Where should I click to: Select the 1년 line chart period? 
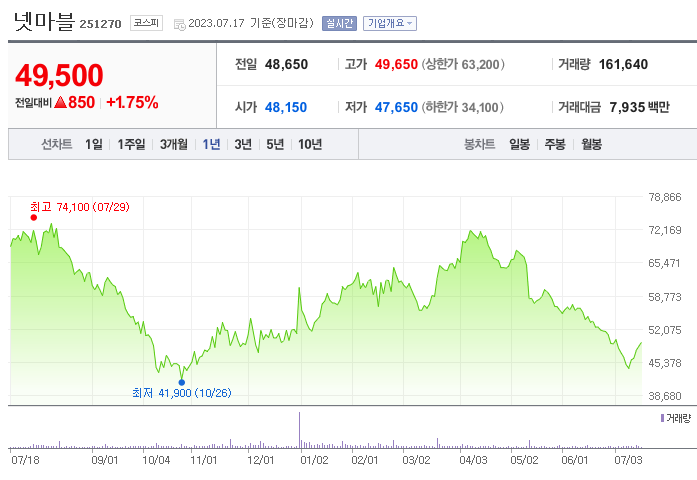point(211,144)
